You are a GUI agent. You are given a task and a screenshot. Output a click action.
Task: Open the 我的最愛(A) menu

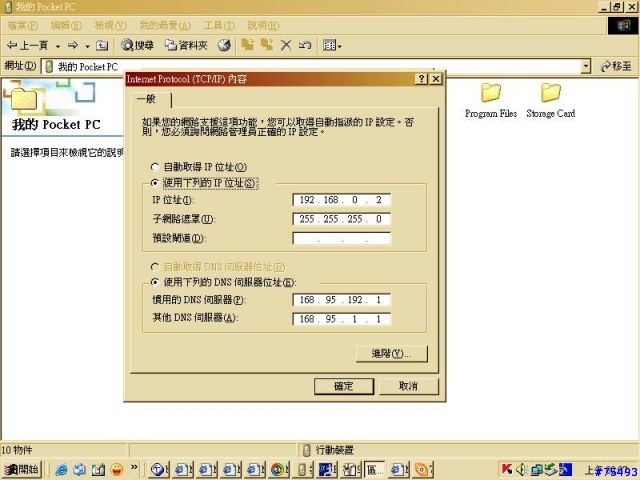(165, 26)
